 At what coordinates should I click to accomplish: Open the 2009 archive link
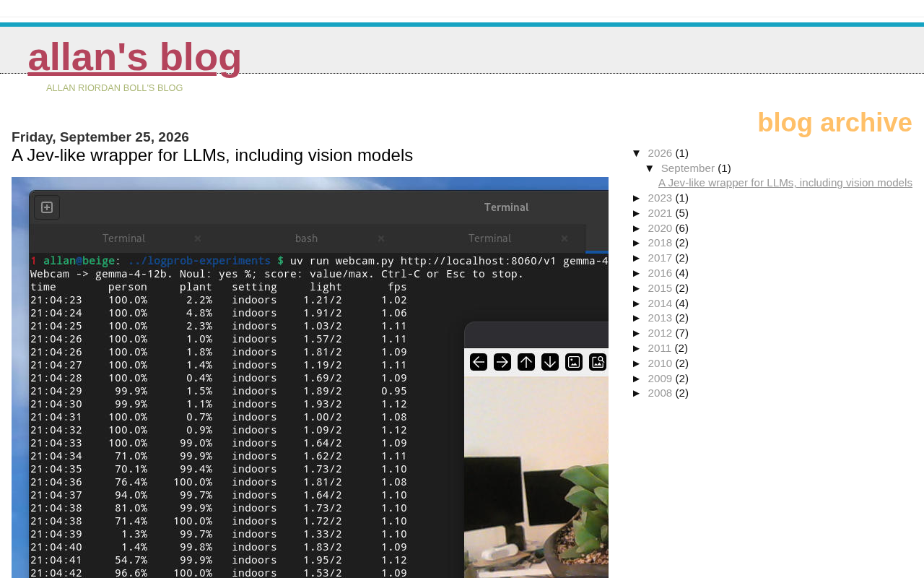click(x=660, y=379)
